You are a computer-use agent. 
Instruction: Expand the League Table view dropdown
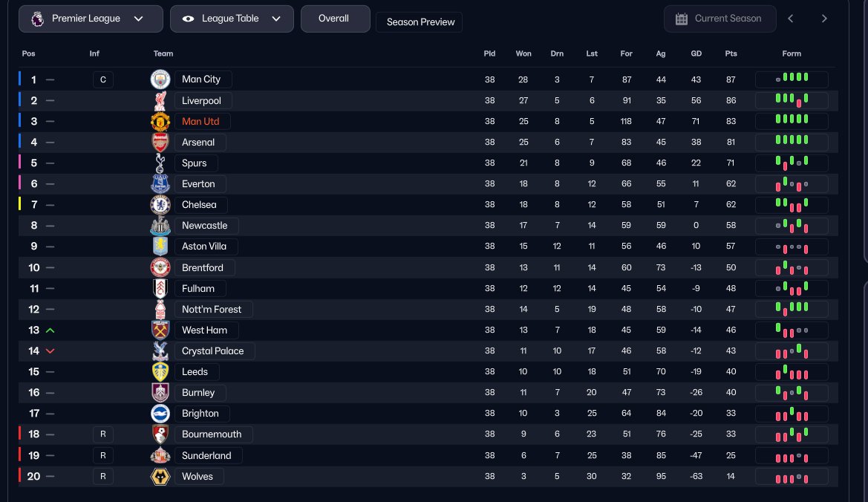(x=232, y=19)
